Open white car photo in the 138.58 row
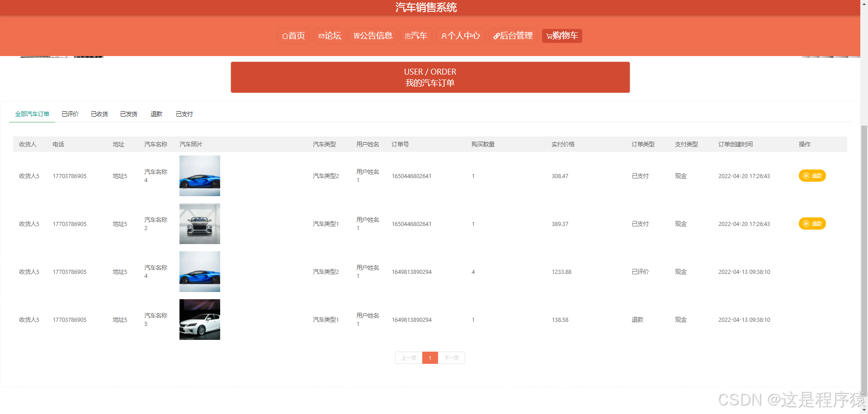 pos(200,320)
